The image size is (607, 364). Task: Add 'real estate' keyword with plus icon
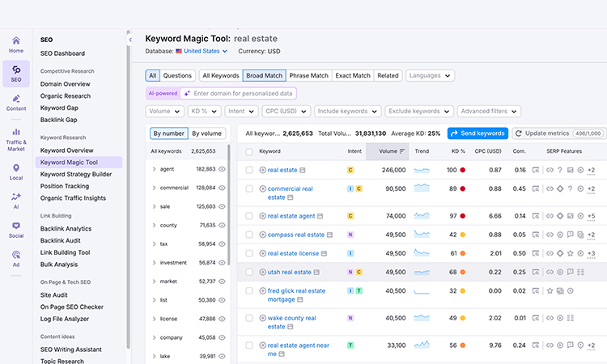[262, 170]
